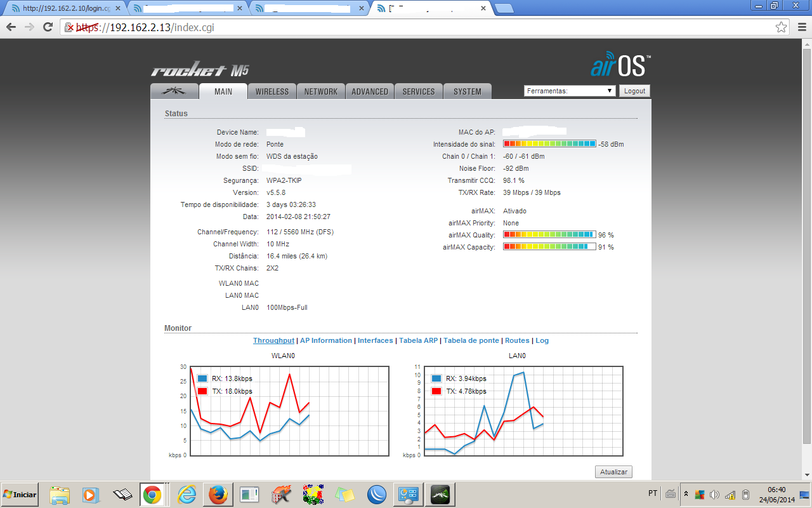The height and width of the screenshot is (508, 812).
Task: Click the airMAX Capacity bar
Action: pyautogui.click(x=549, y=247)
